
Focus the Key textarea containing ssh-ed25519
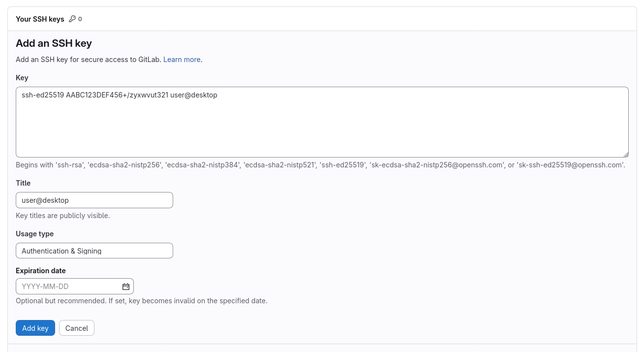322,122
